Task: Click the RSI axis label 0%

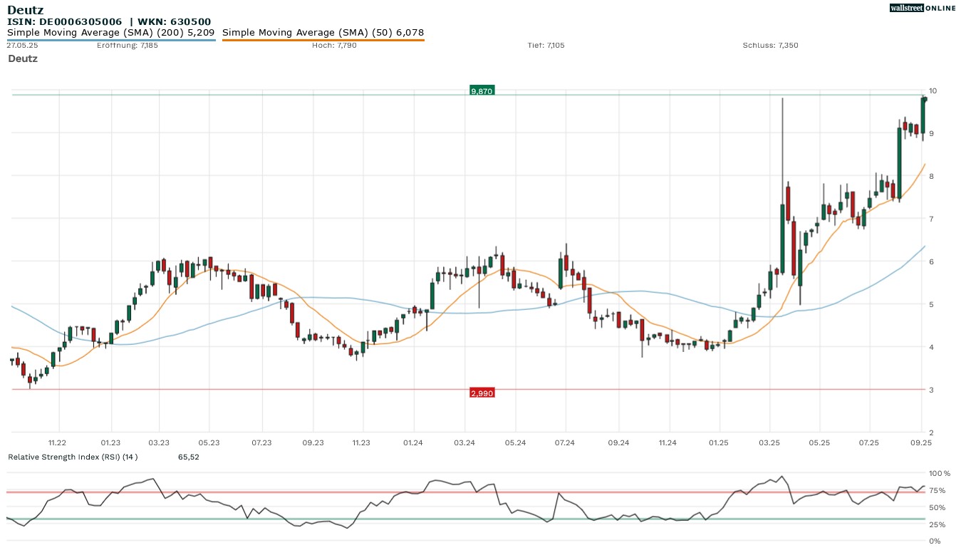Action: coord(935,541)
